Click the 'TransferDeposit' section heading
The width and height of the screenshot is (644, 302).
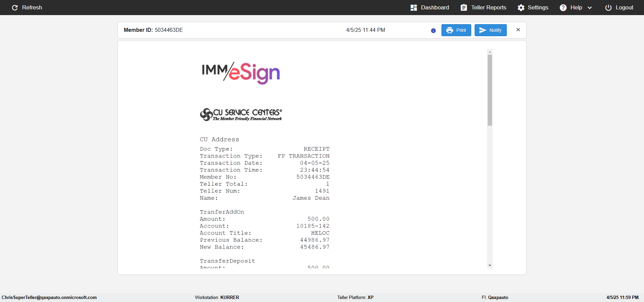(227, 261)
